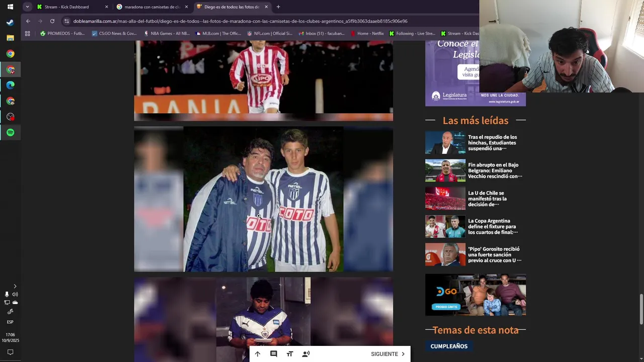Click the Temas de esta nota heading
This screenshot has height=362, width=644.
[475, 330]
